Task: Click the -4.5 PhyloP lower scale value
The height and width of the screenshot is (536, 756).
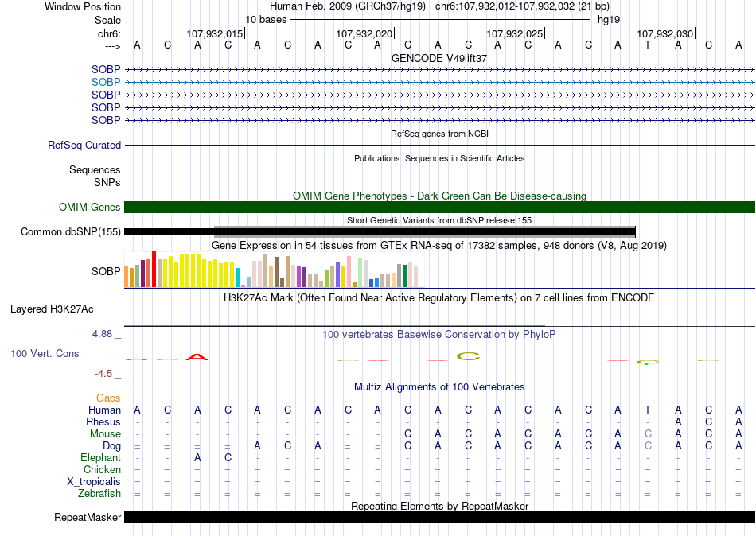Action: [103, 374]
